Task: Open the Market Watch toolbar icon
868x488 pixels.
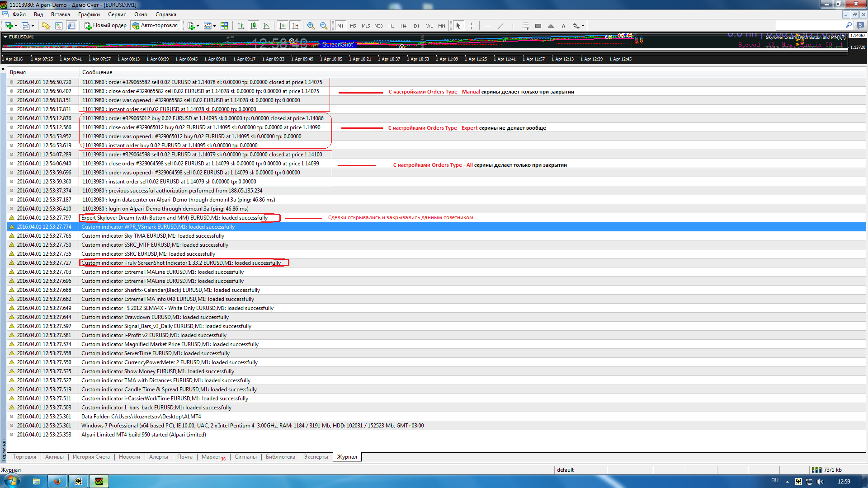Action: (46, 26)
